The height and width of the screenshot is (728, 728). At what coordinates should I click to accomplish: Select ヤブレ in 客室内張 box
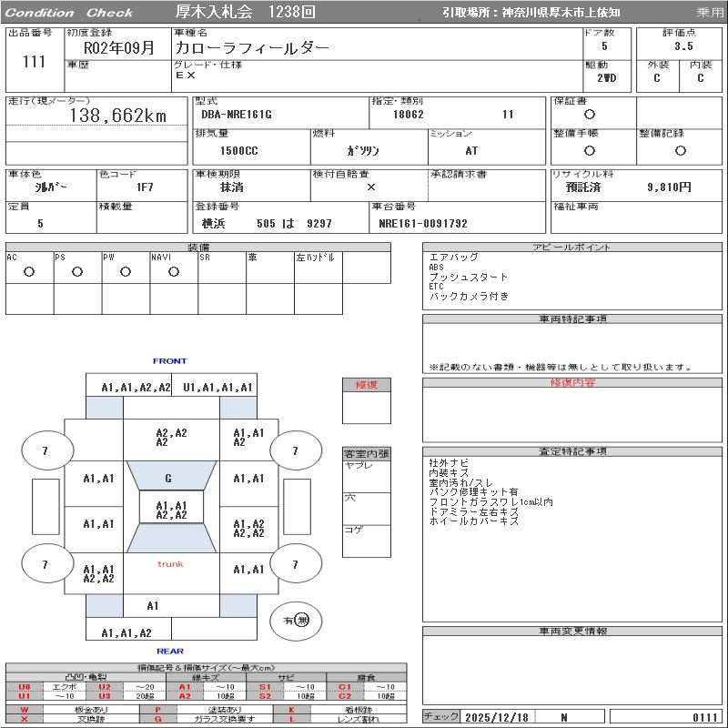point(358,465)
